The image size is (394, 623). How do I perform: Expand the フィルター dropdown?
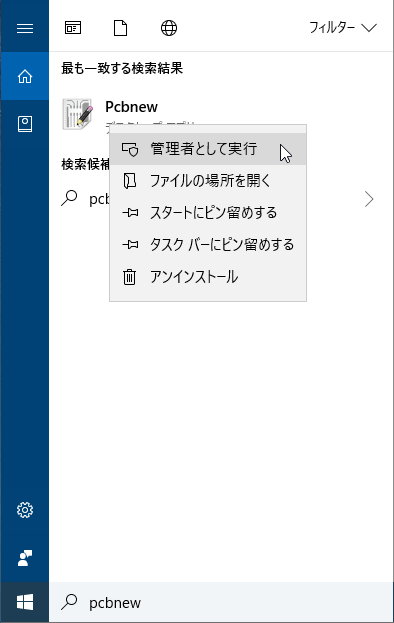pyautogui.click(x=343, y=27)
